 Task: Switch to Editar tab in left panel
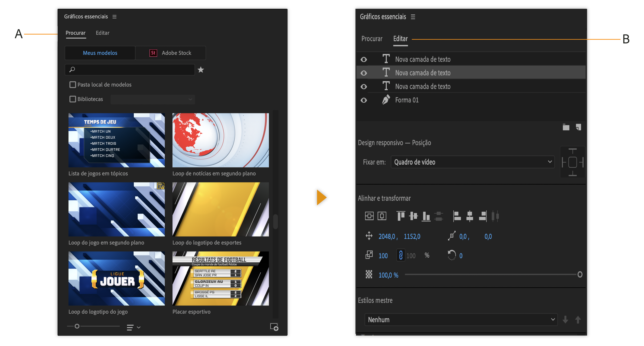tap(103, 33)
